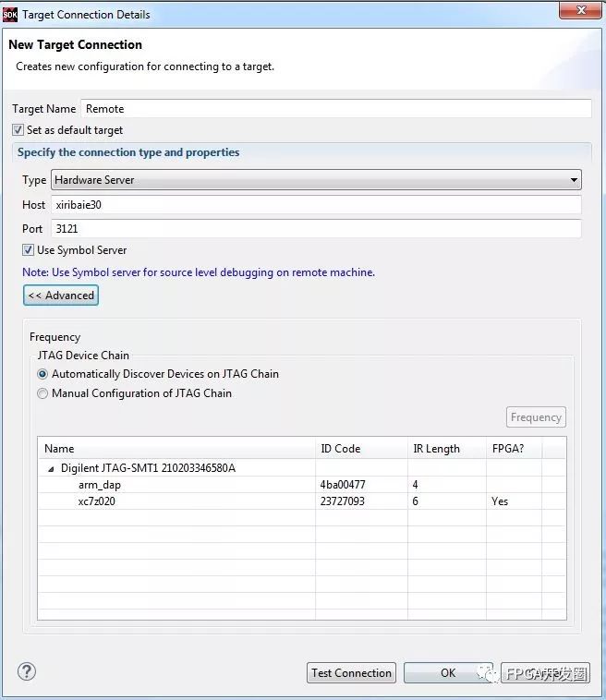Screen dimensions: 606x700
Task: Disable the Use Symbol Server checkbox
Action: pos(28,250)
